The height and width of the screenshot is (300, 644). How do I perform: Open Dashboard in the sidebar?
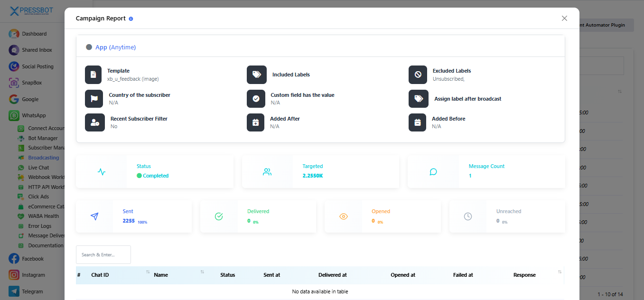(34, 34)
